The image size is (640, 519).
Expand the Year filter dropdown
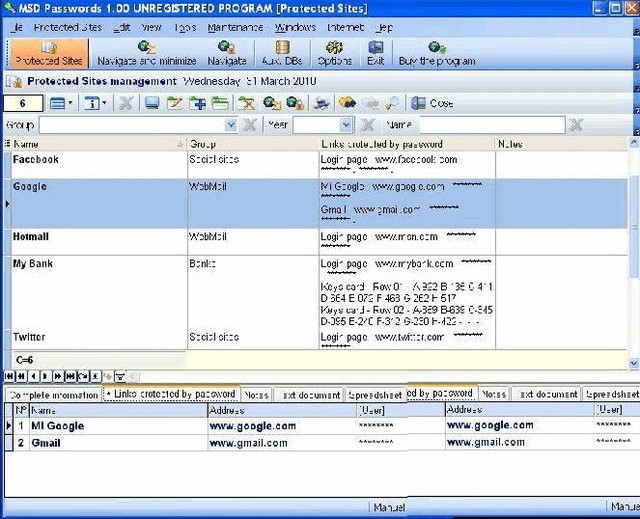[x=346, y=126]
